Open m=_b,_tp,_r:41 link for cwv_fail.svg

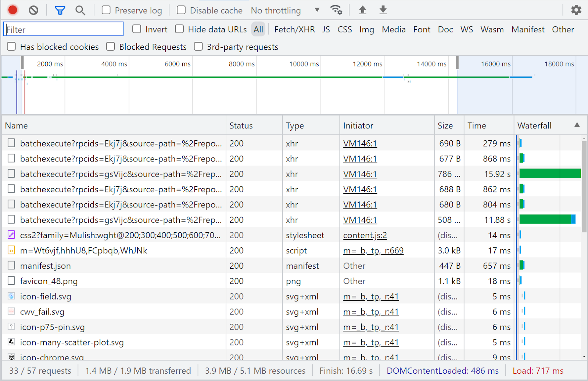point(371,312)
